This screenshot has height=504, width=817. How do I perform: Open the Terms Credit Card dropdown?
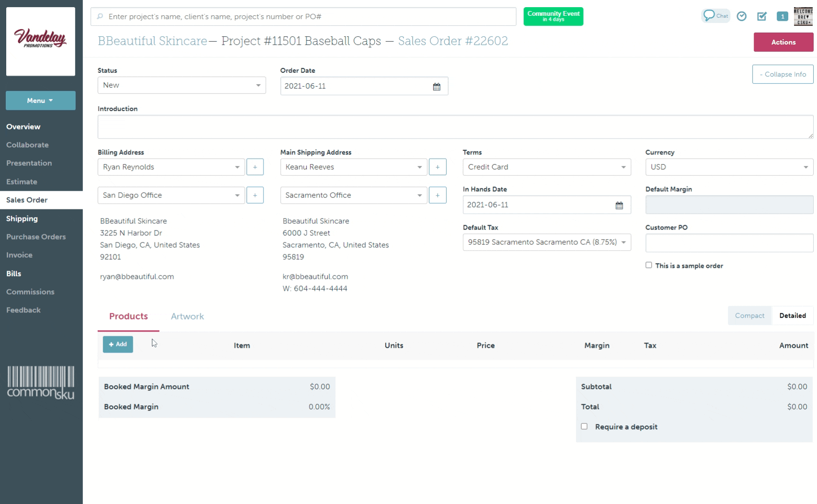tap(546, 167)
